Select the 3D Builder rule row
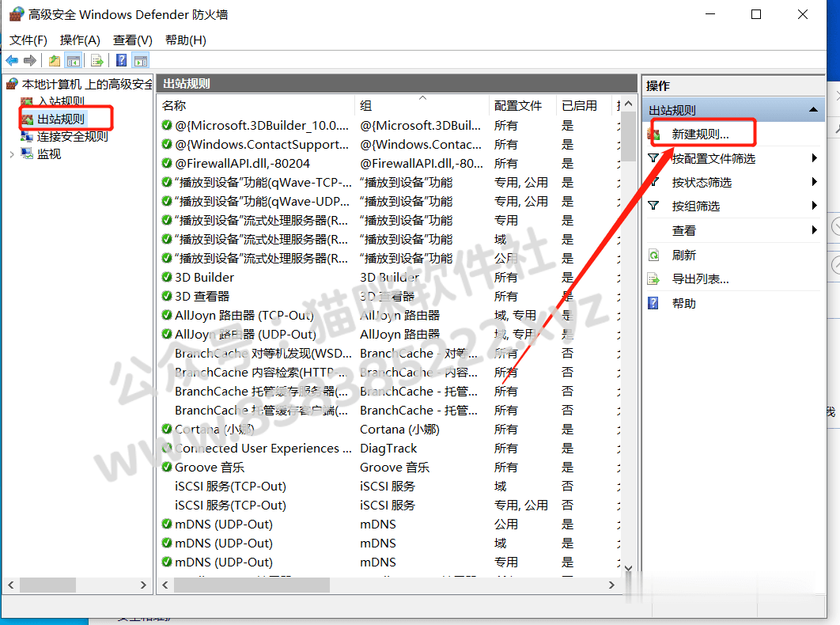 [x=388, y=277]
